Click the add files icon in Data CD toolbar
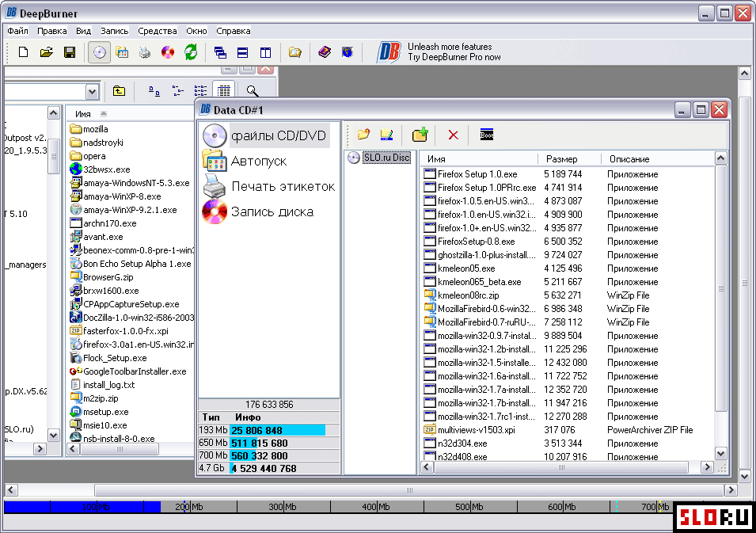The height and width of the screenshot is (533, 756). click(x=363, y=135)
